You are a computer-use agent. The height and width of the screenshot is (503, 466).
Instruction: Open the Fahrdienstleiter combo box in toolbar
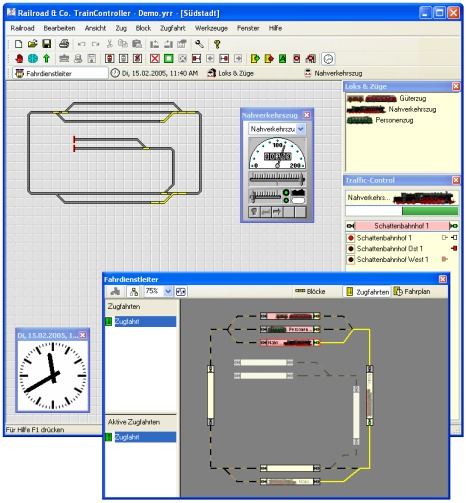(x=60, y=73)
